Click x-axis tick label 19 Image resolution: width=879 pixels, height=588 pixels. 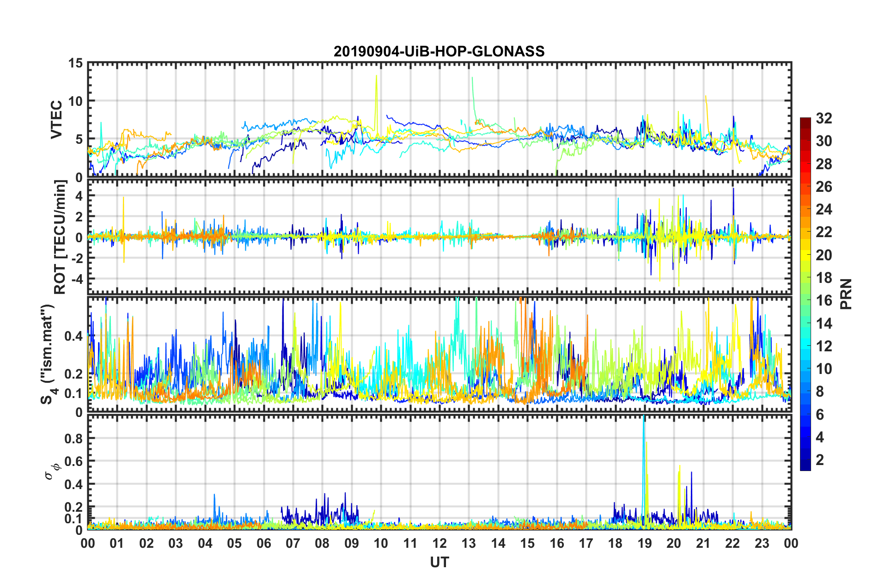coord(645,543)
